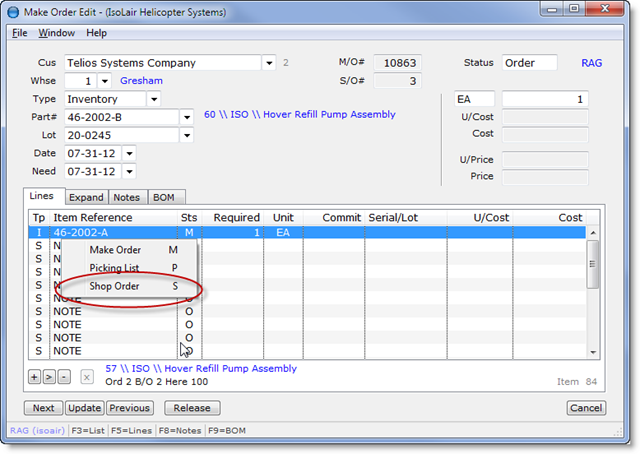Image resolution: width=640 pixels, height=454 pixels.
Task: Expand the Part# dropdown arrow
Action: [186, 117]
